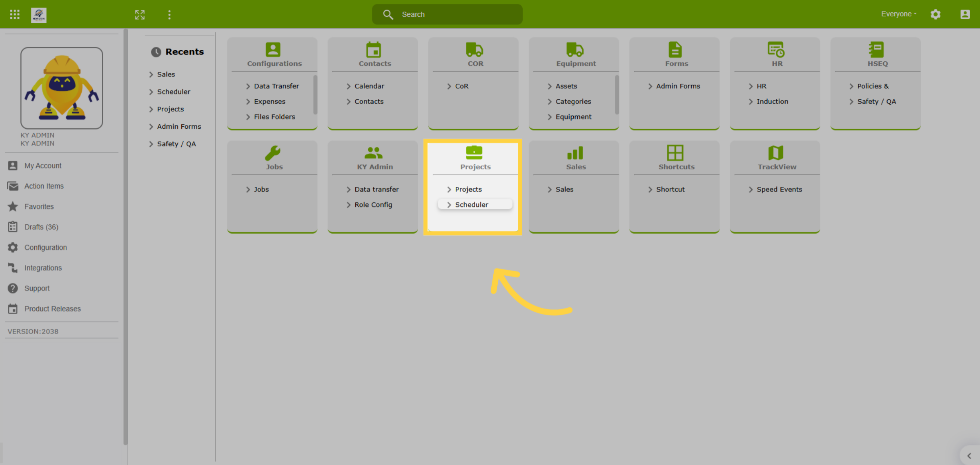Open the apps grid menu icon
Screen dimensions: 980x465
[15, 15]
